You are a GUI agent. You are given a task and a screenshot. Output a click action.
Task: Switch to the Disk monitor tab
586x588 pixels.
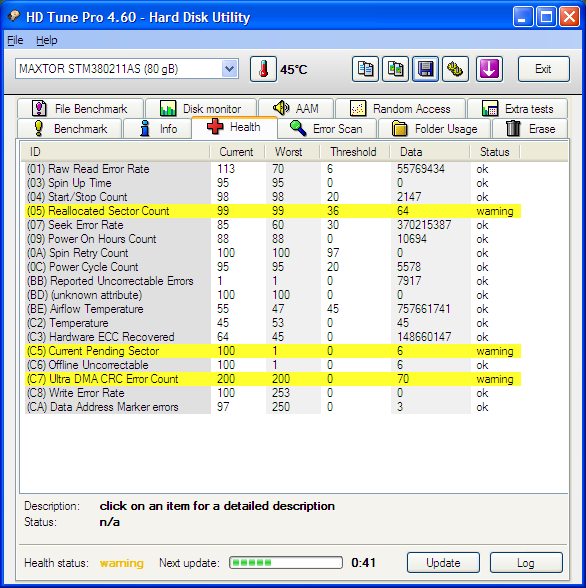(201, 109)
